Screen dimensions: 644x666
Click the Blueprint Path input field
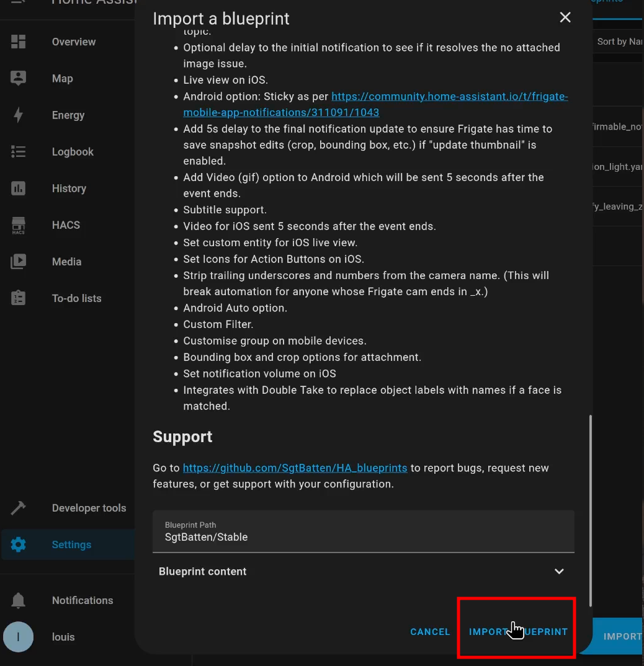pos(364,531)
